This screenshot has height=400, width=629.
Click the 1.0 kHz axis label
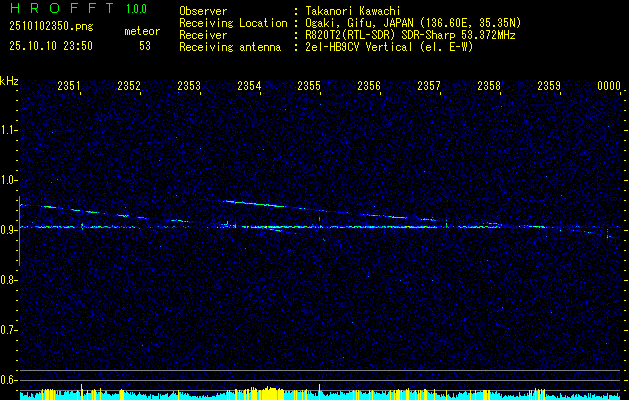(x=8, y=181)
